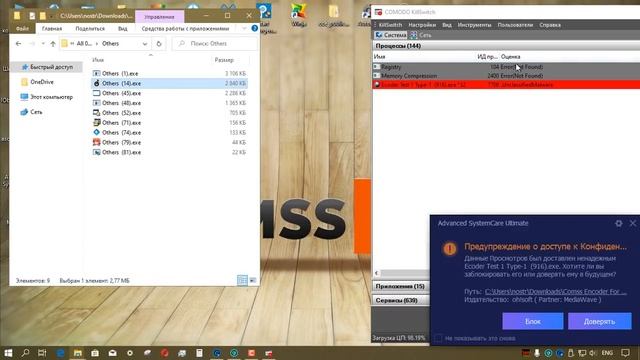Select the file Others (45).exe
Viewport: 640px width, 360px height.
(x=169, y=93)
